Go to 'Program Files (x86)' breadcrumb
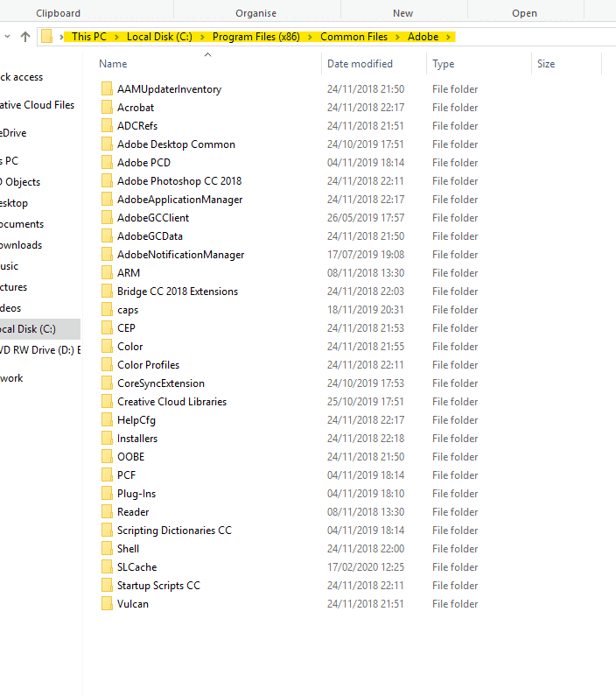This screenshot has width=616, height=696. click(256, 37)
